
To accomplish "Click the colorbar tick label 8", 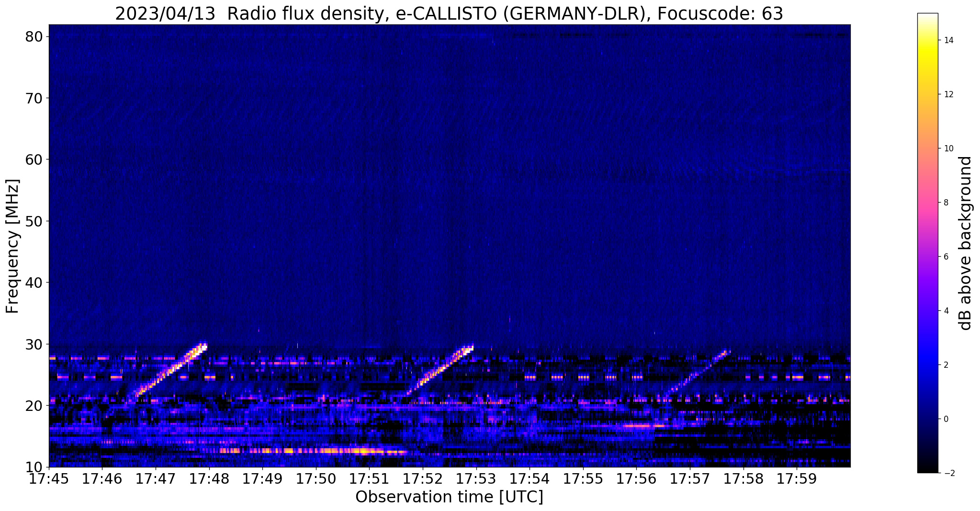I will 946,203.
